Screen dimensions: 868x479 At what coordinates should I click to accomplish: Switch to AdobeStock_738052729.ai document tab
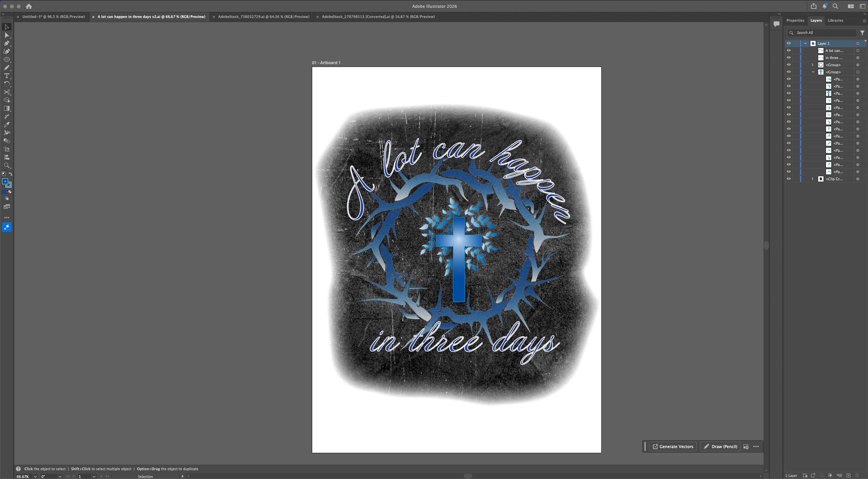pyautogui.click(x=263, y=17)
